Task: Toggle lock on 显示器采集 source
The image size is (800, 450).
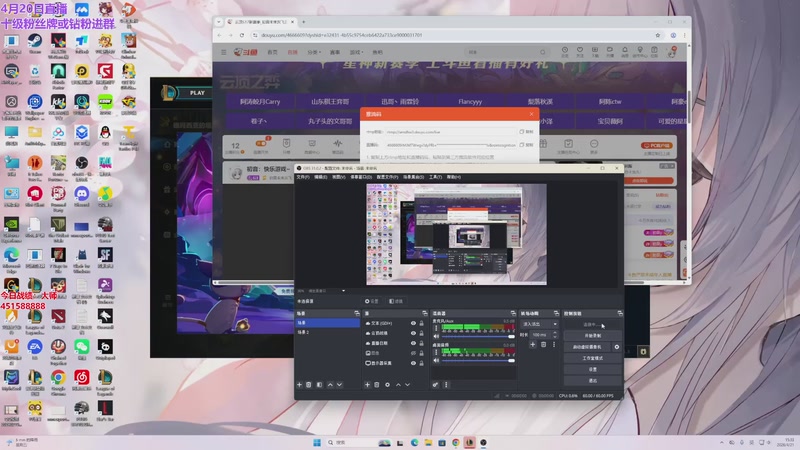Action: [421, 363]
